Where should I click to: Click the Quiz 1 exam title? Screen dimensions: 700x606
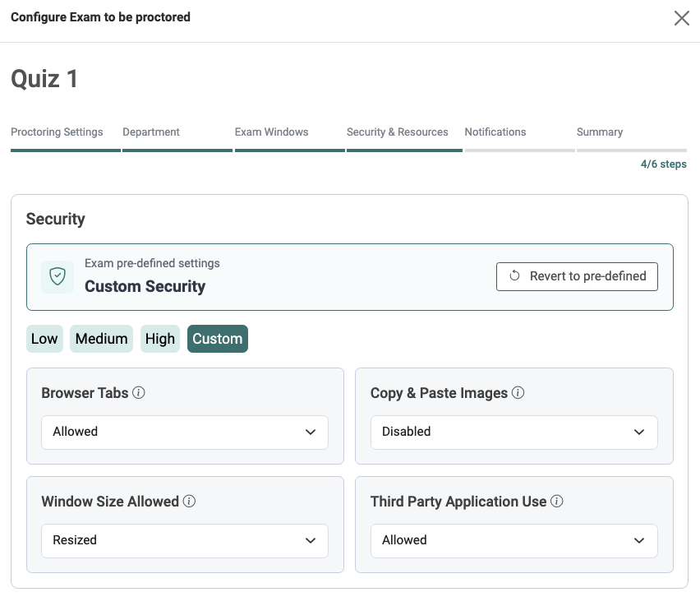[44, 79]
